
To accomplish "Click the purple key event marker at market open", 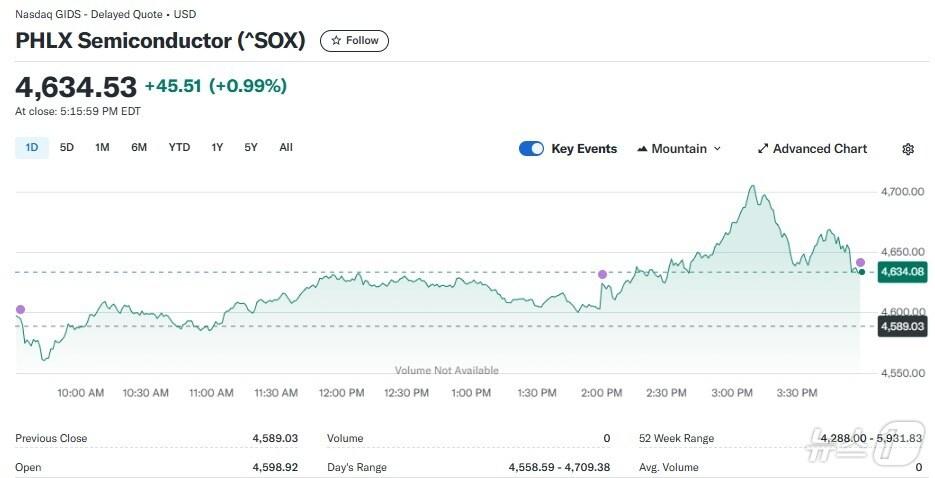I will [x=20, y=310].
